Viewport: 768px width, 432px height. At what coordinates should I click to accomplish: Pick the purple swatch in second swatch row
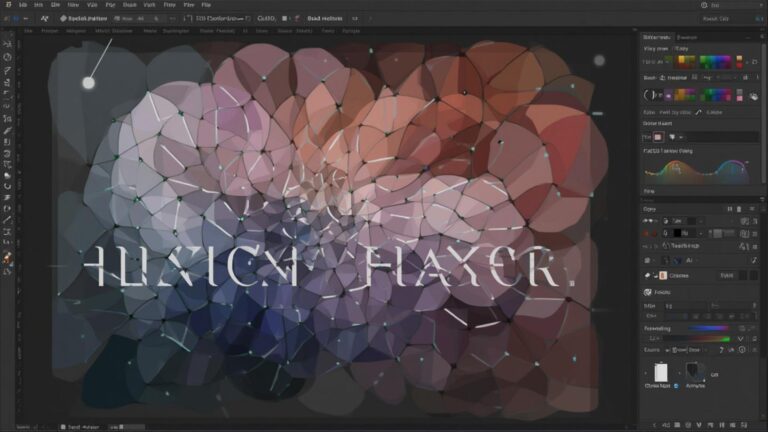tap(668, 96)
